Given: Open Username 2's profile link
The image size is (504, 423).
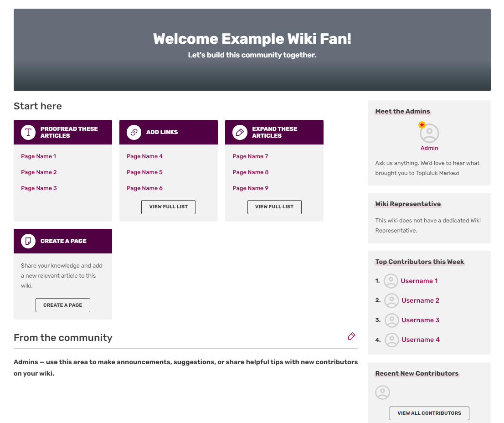Looking at the screenshot, I should click(420, 300).
